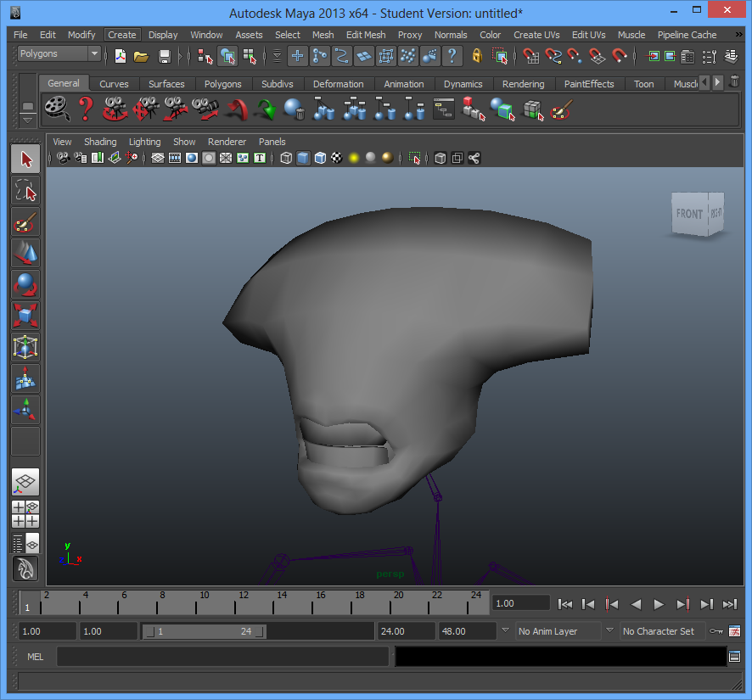This screenshot has height=700, width=752.
Task: Toggle auto keyframe key icon
Action: pyautogui.click(x=716, y=631)
